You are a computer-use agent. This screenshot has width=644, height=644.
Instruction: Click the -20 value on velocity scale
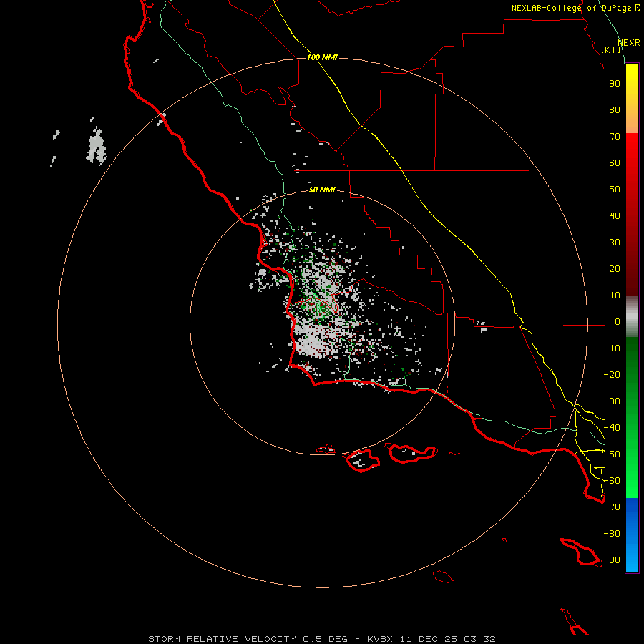[x=612, y=375]
